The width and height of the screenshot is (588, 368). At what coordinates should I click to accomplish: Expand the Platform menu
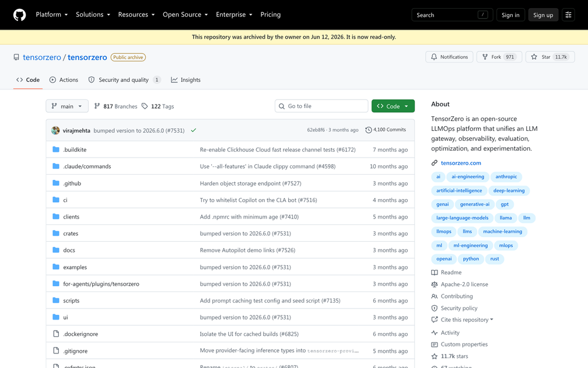52,15
